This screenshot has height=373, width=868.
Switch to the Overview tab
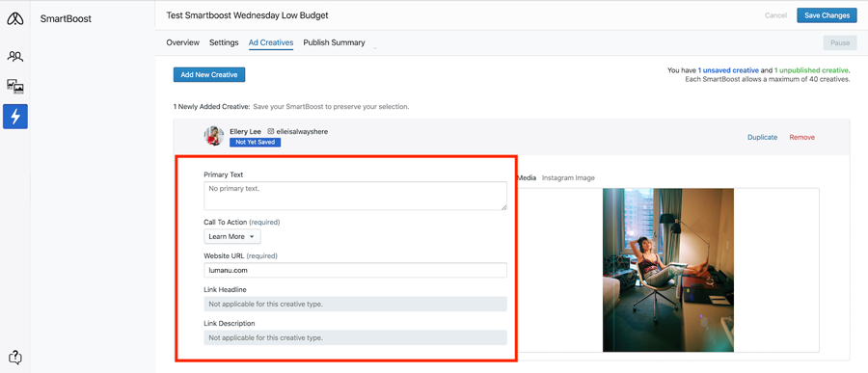pos(182,42)
